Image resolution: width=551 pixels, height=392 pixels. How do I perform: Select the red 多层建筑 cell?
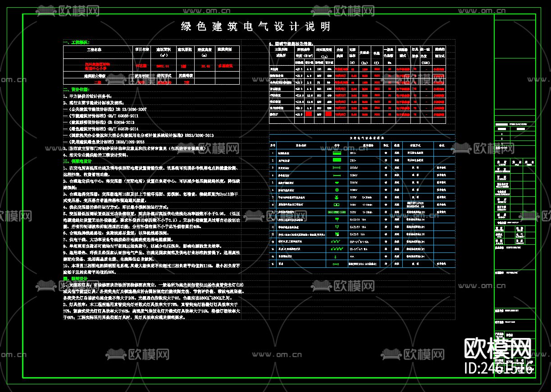(226, 66)
